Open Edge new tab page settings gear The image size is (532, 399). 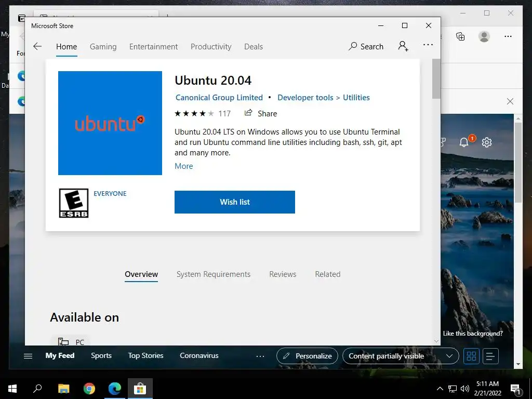click(x=486, y=142)
